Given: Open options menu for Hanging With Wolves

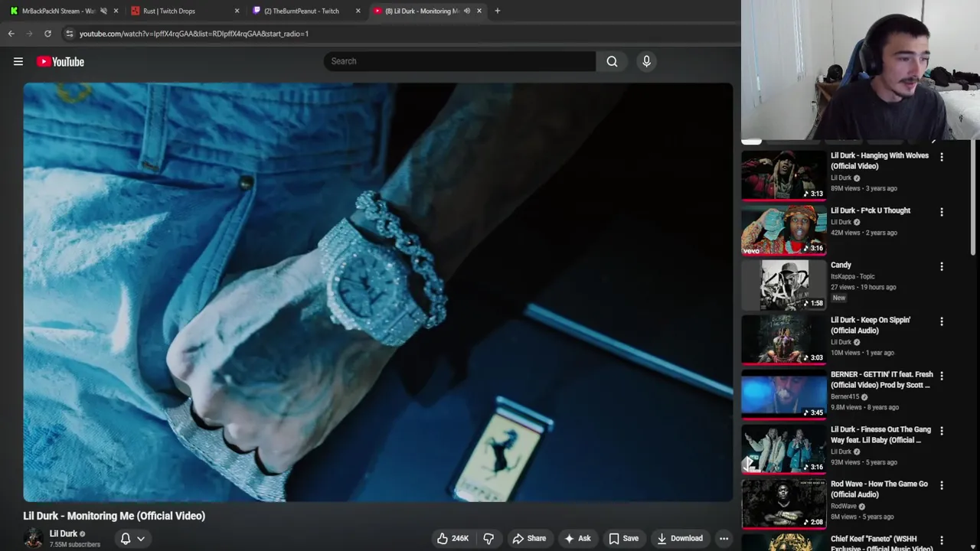Looking at the screenshot, I should click(942, 157).
